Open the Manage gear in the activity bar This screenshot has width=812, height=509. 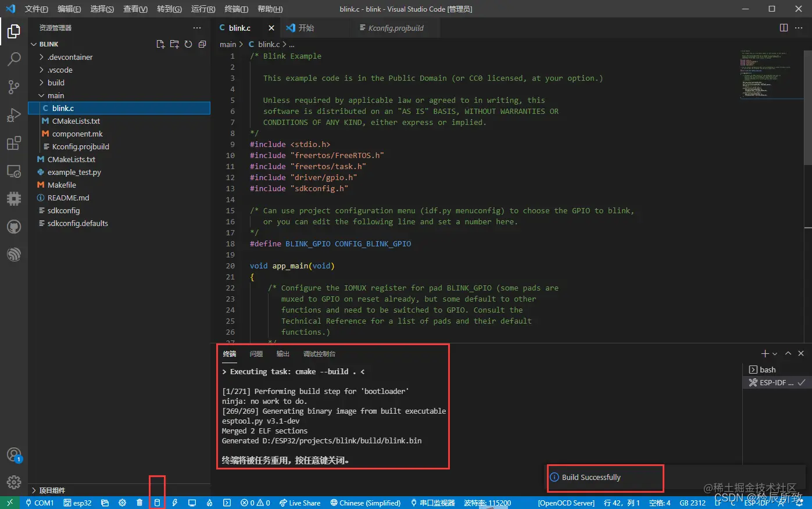14,482
